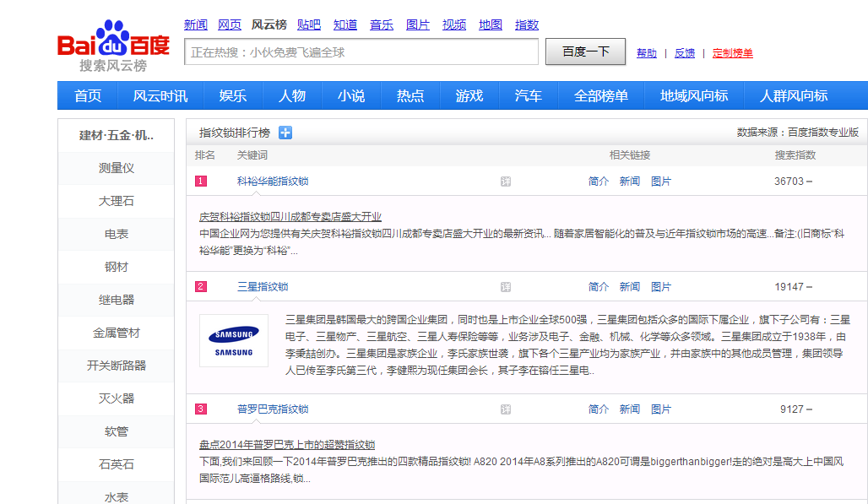Viewport: 868px width, 504px height.
Task: Switch to the 游戏 tab
Action: [x=469, y=95]
